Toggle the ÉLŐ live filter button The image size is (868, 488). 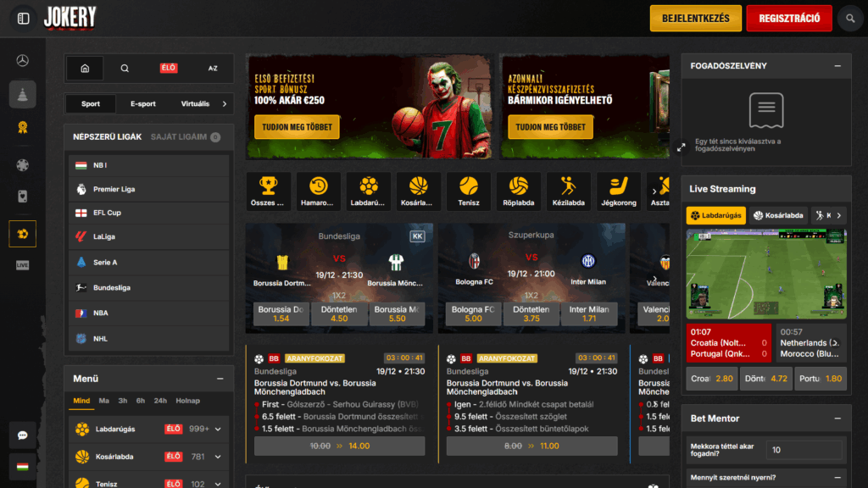coord(169,68)
